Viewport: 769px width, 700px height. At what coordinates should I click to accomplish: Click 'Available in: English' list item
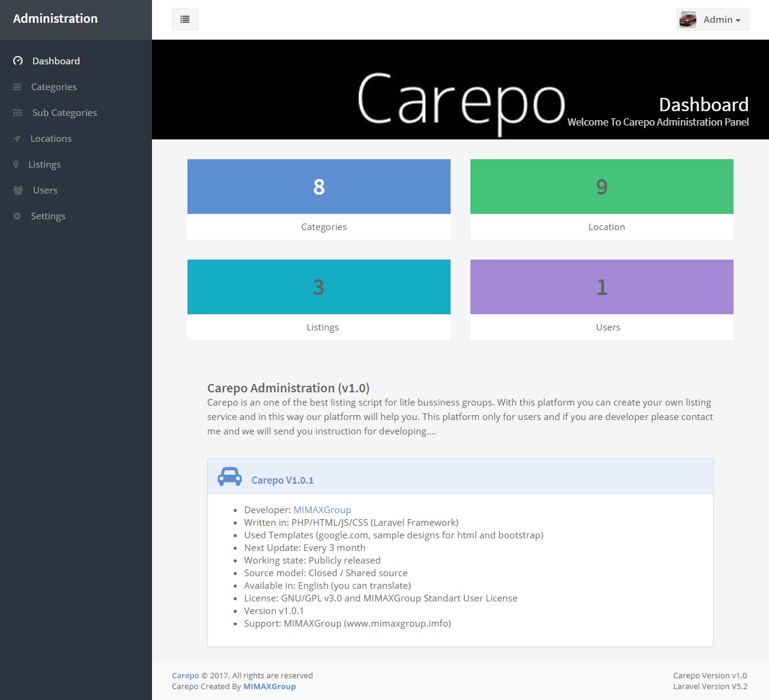coord(327,585)
